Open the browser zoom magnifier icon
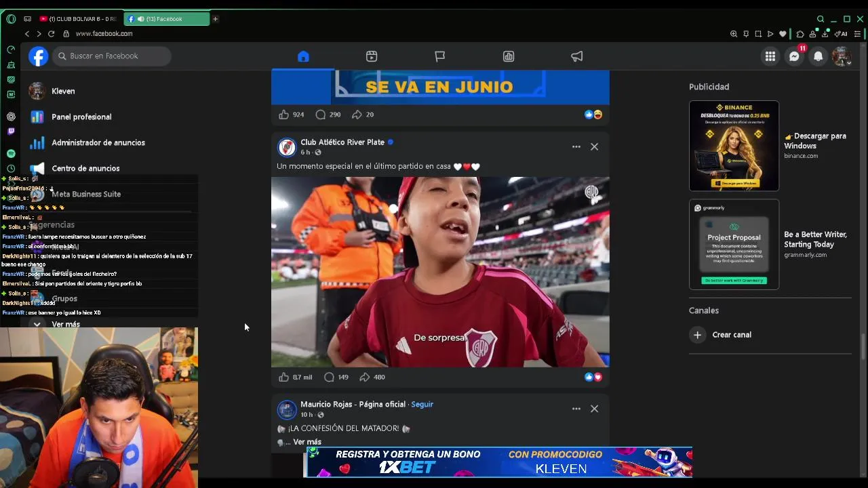 click(734, 34)
